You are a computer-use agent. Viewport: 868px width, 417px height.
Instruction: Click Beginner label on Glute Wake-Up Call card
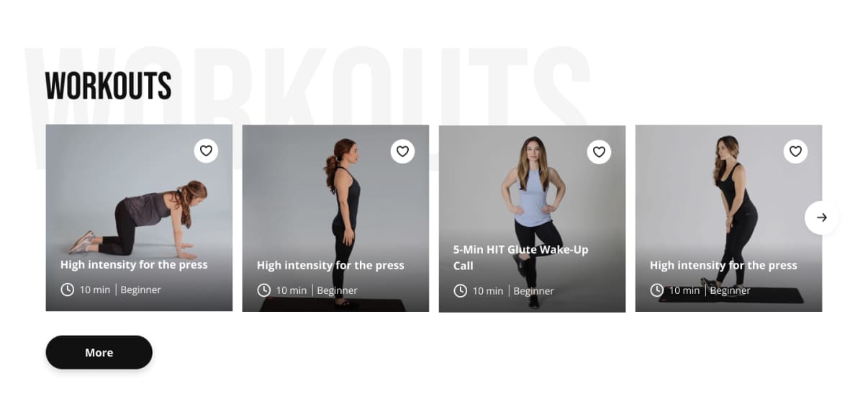tap(533, 291)
